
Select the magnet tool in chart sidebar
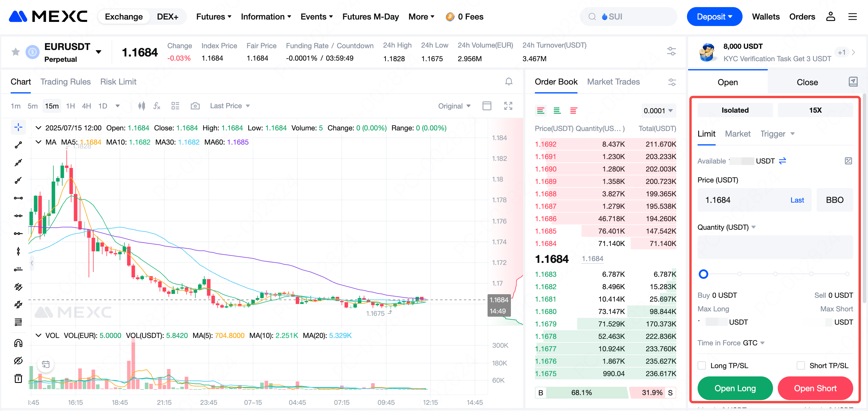pos(18,343)
